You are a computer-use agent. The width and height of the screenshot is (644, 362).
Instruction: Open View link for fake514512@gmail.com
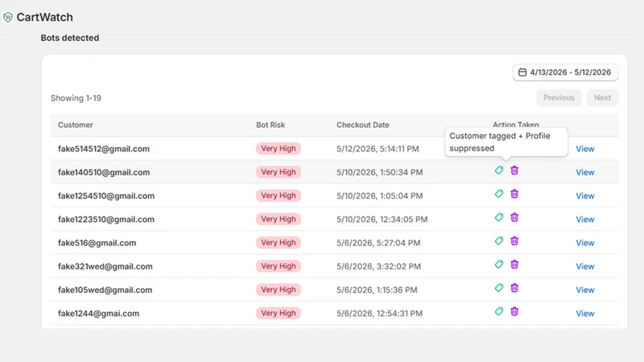pos(585,149)
